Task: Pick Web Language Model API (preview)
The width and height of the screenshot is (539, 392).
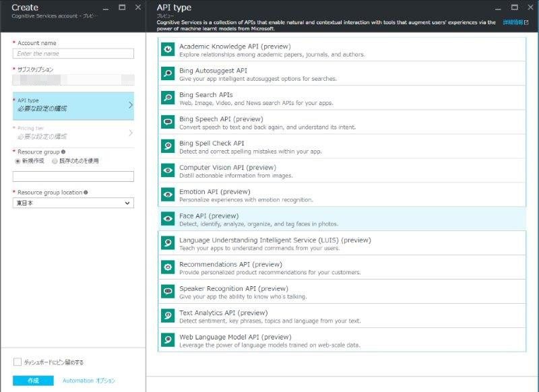Action: [342, 339]
